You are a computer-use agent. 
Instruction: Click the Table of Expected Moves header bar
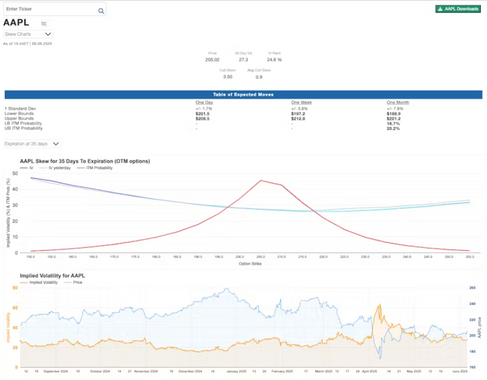coord(243,95)
